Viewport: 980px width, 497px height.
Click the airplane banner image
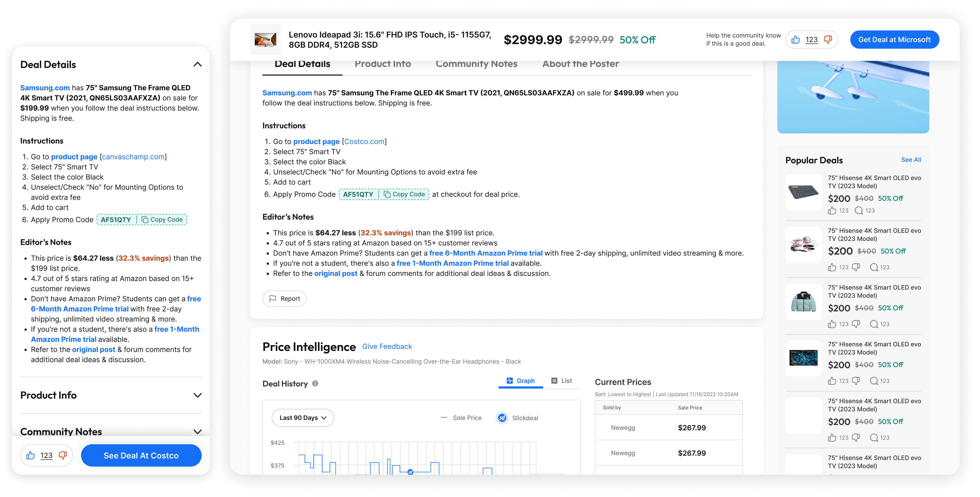pyautogui.click(x=853, y=97)
